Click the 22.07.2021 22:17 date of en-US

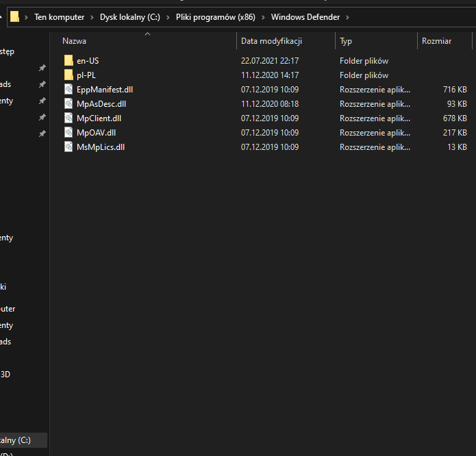coord(270,61)
